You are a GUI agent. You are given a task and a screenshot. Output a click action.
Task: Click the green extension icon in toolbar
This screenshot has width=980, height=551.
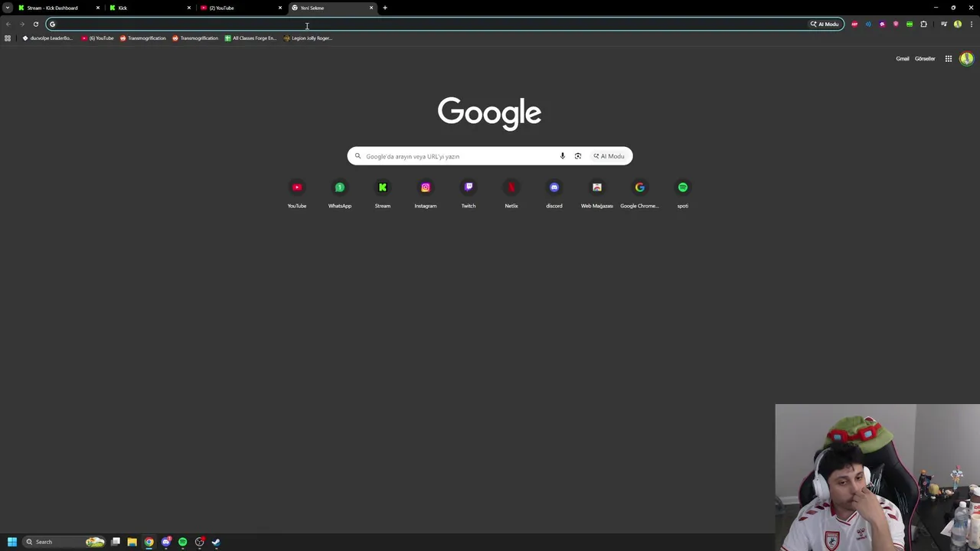click(910, 24)
